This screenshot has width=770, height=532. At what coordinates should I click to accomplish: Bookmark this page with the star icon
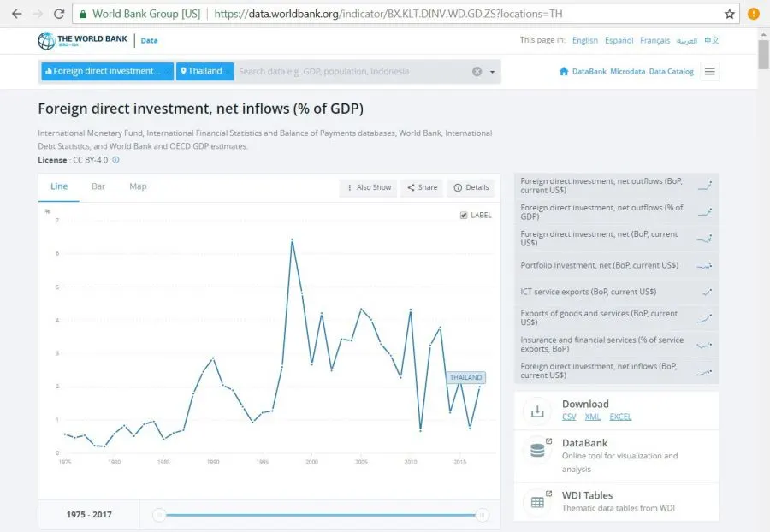pyautogui.click(x=729, y=15)
